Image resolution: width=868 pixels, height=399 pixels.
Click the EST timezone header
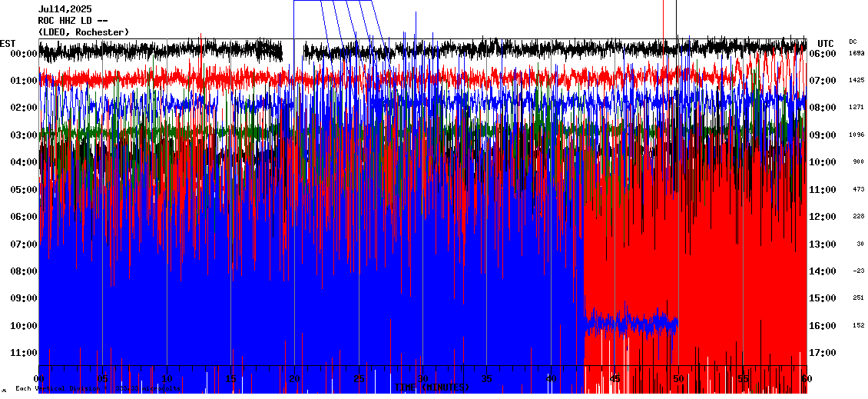(x=8, y=43)
